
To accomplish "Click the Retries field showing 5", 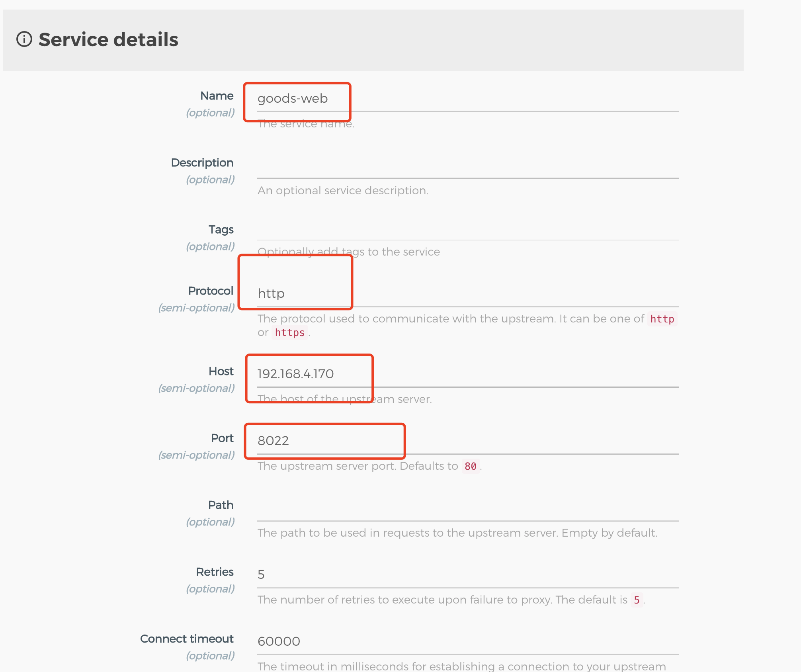I will click(x=468, y=575).
